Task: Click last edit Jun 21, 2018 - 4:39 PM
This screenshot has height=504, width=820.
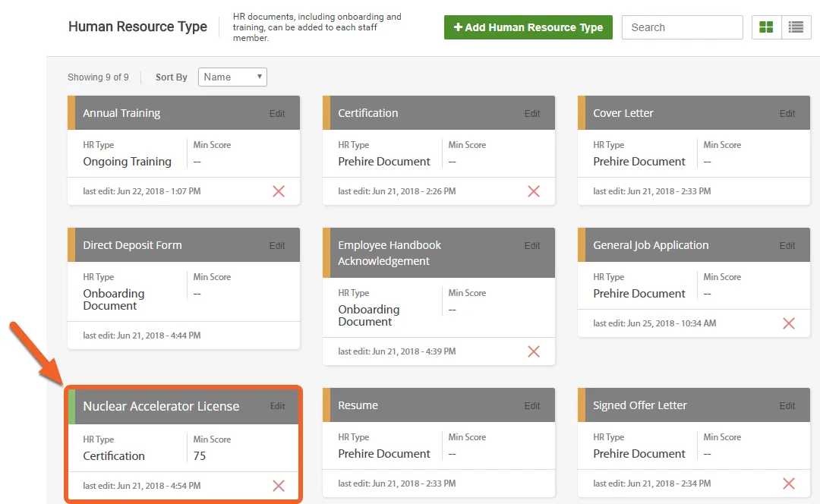Action: point(397,351)
